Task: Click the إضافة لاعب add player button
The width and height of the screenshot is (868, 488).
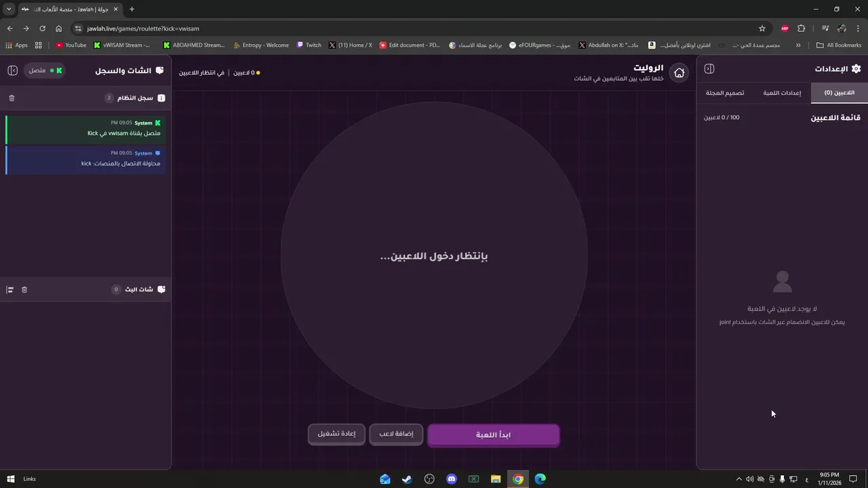Action: pyautogui.click(x=396, y=434)
